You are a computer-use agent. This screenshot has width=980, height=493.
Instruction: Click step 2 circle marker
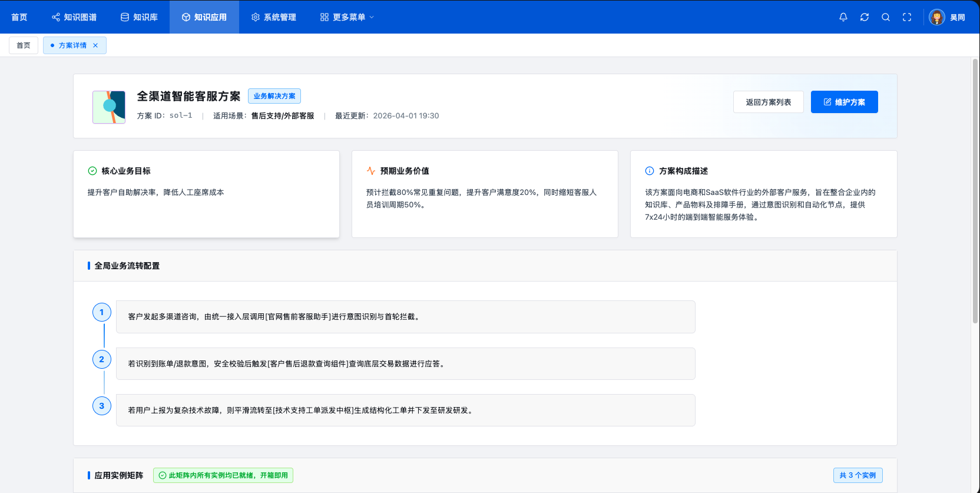coord(102,359)
